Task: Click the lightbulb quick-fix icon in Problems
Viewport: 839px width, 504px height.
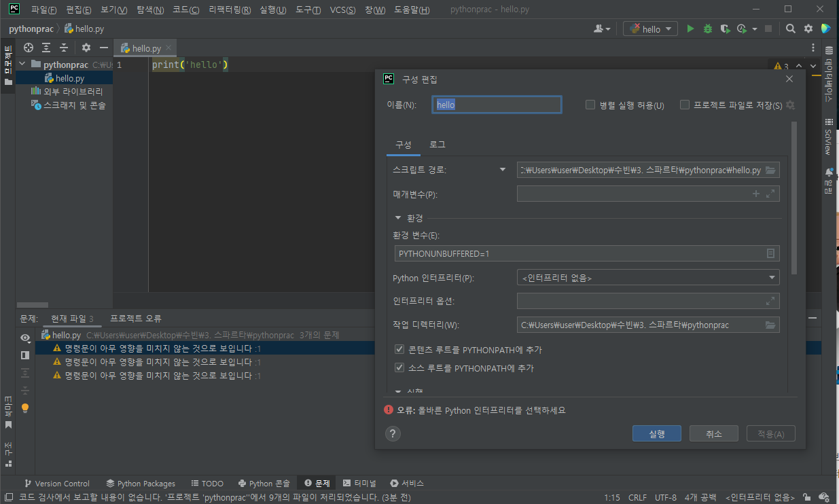Action: click(x=25, y=408)
